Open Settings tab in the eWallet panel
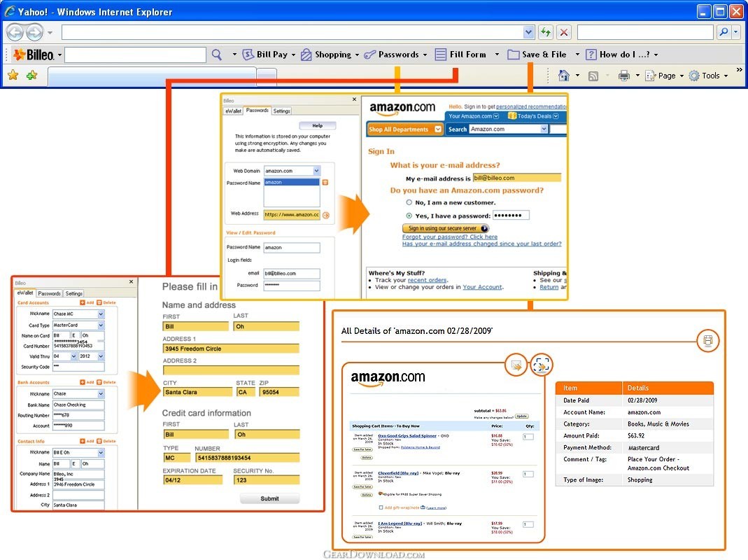Image resolution: width=748 pixels, height=560 pixels. tap(74, 293)
